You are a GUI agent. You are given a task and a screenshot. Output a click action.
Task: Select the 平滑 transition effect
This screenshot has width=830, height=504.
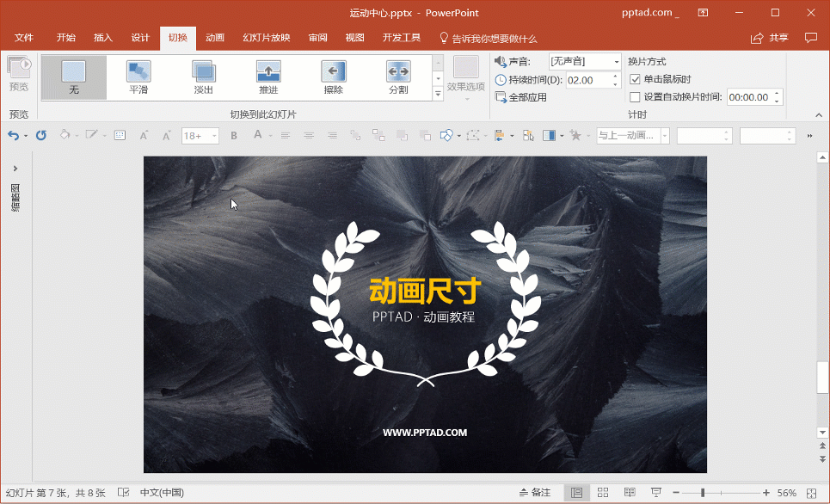(138, 77)
